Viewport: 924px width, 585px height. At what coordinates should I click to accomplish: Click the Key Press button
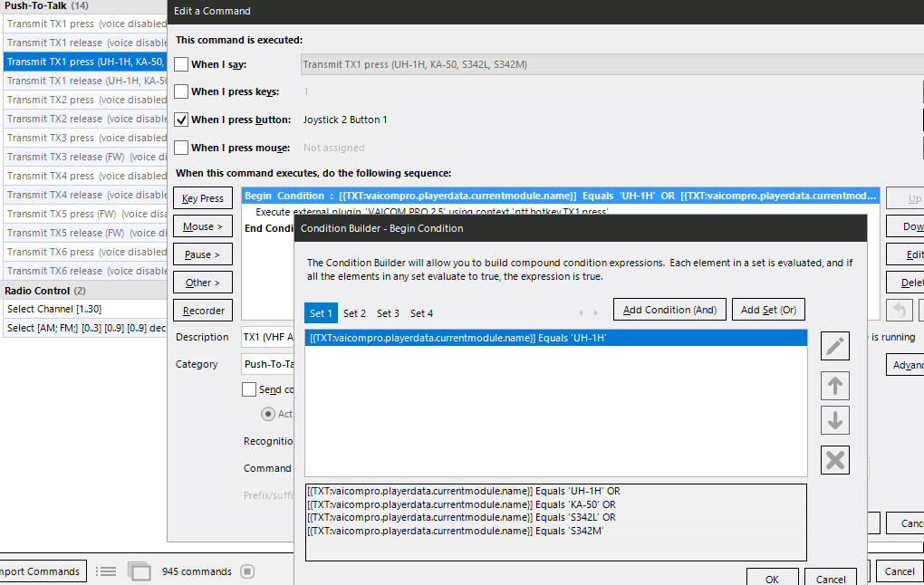(x=203, y=198)
